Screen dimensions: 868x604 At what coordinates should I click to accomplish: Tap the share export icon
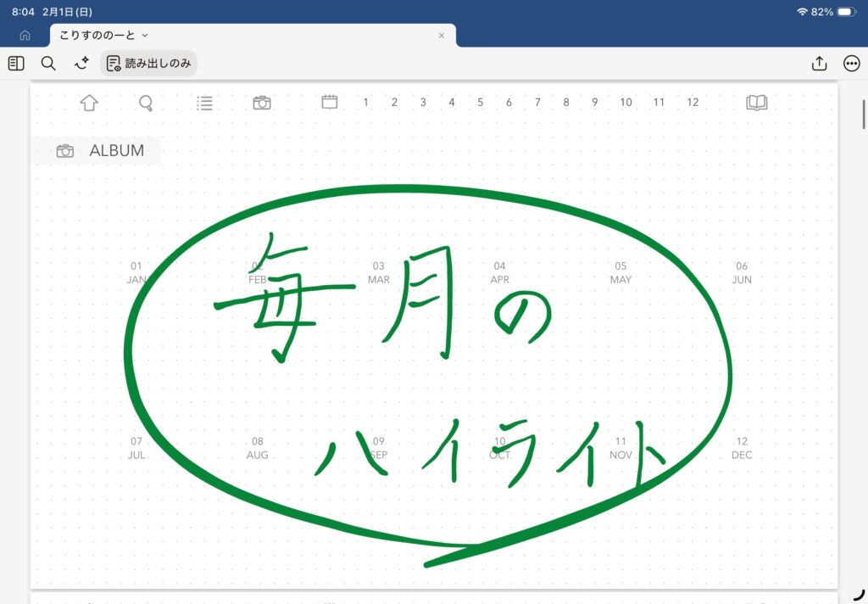[x=819, y=64]
